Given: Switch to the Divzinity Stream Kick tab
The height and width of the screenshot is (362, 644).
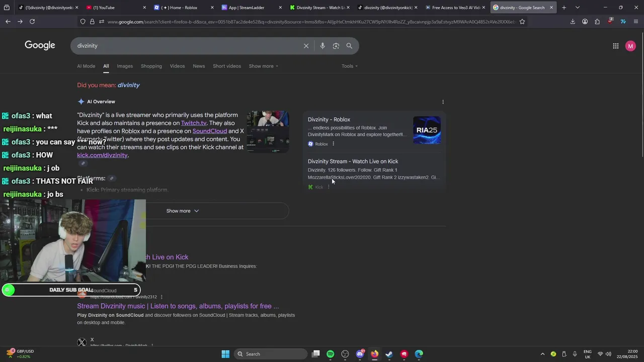Looking at the screenshot, I should [319, 8].
